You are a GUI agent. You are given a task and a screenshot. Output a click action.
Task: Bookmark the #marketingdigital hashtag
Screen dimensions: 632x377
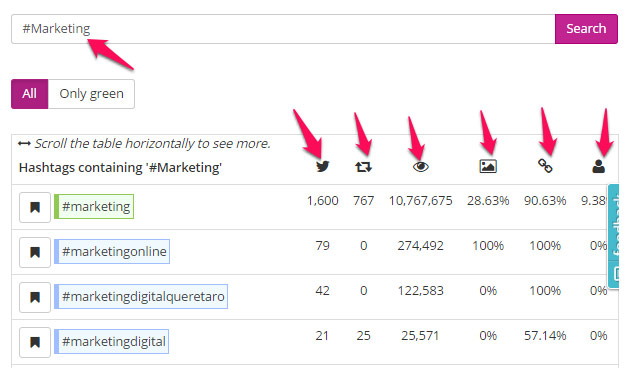35,342
